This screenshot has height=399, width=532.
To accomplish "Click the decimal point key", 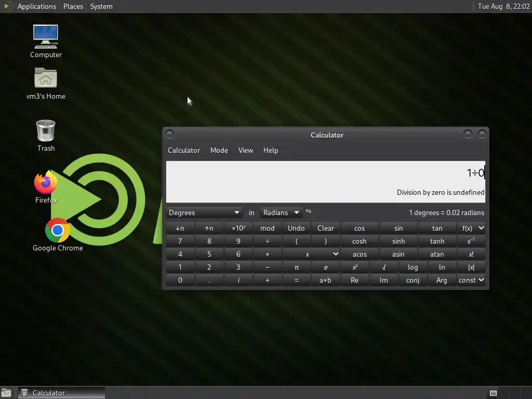I will tap(209, 280).
